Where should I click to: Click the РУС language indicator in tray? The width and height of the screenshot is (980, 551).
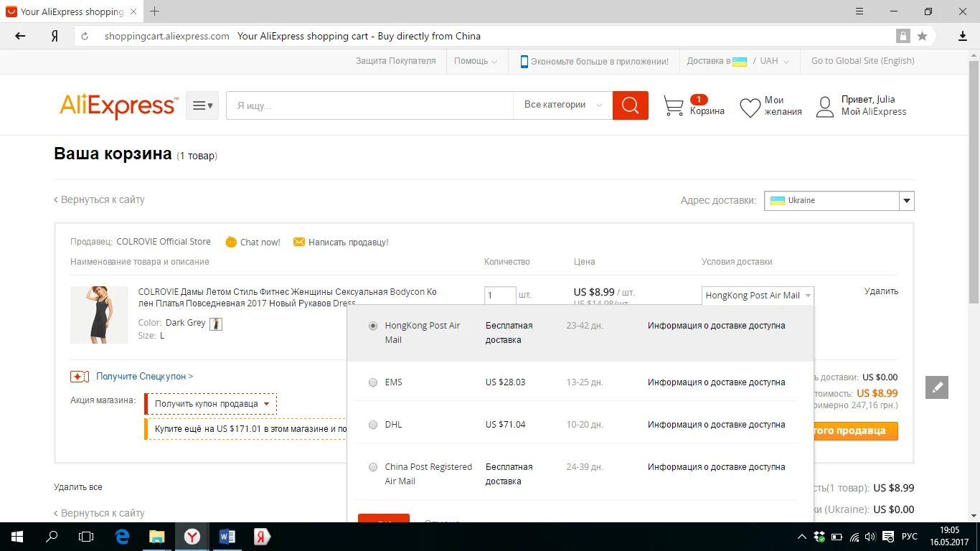(909, 537)
